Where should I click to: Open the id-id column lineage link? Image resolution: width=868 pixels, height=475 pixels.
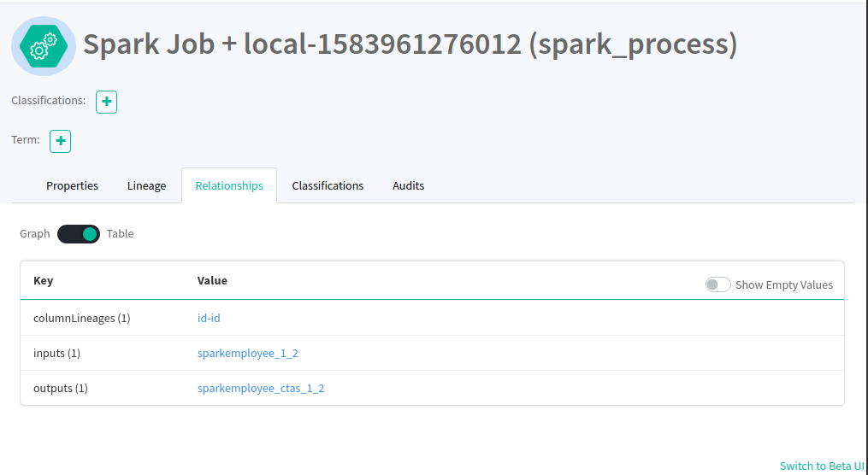pyautogui.click(x=209, y=318)
